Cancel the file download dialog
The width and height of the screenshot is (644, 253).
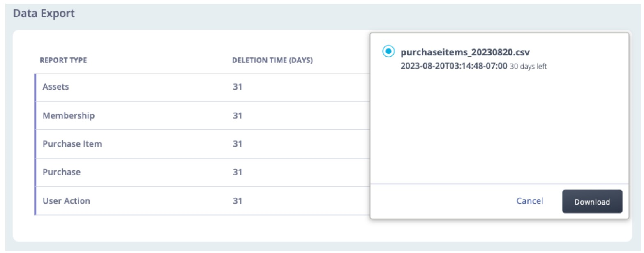[529, 201]
